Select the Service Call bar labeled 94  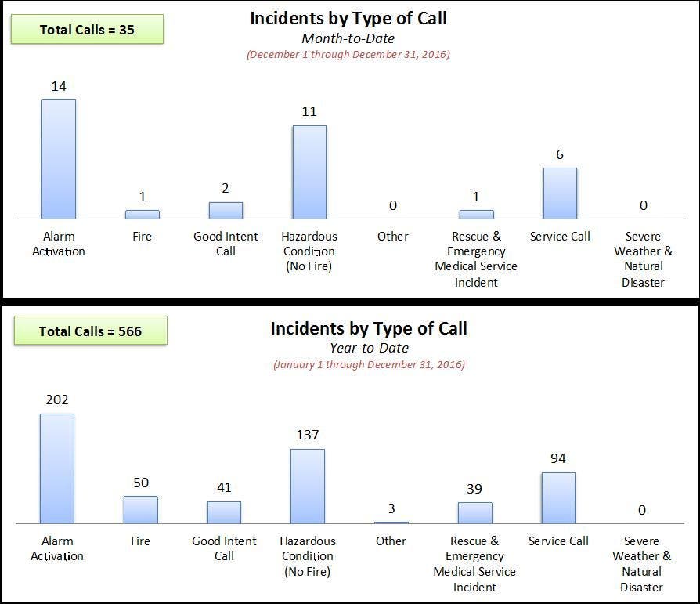[558, 497]
